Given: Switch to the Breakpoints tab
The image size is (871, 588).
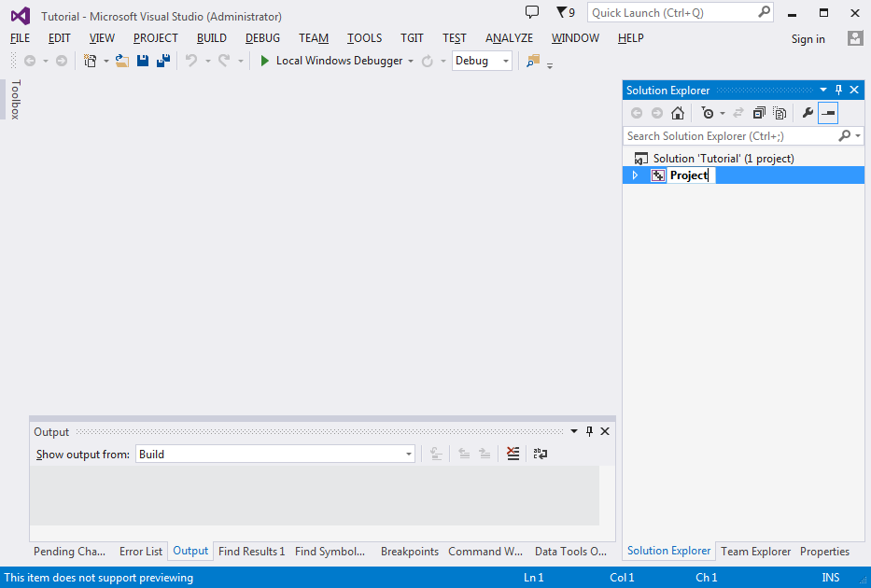Looking at the screenshot, I should 410,552.
